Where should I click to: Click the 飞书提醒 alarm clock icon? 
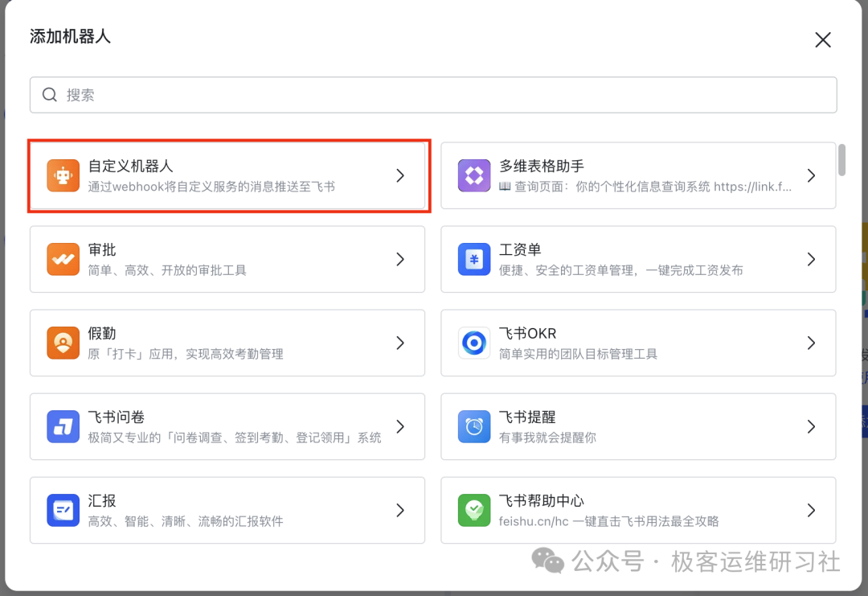click(x=474, y=426)
